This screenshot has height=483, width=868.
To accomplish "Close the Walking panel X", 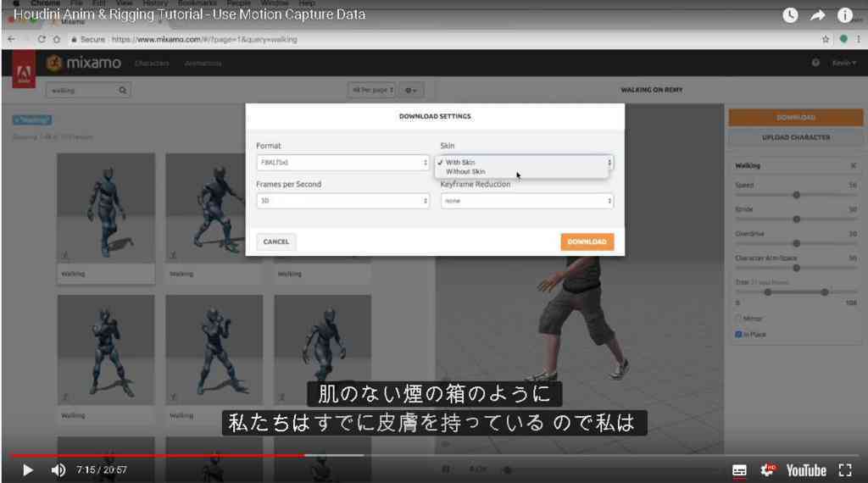I will click(x=853, y=165).
